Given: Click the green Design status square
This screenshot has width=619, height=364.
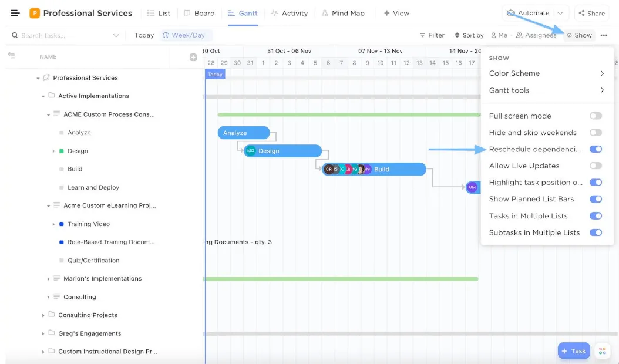Looking at the screenshot, I should pyautogui.click(x=61, y=151).
